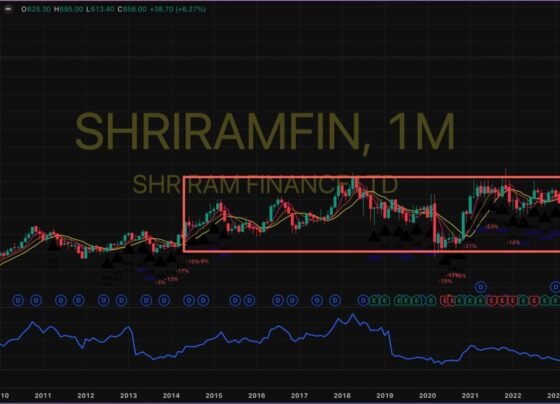Select the low price value L613.40
The image size is (560, 404).
101,9
